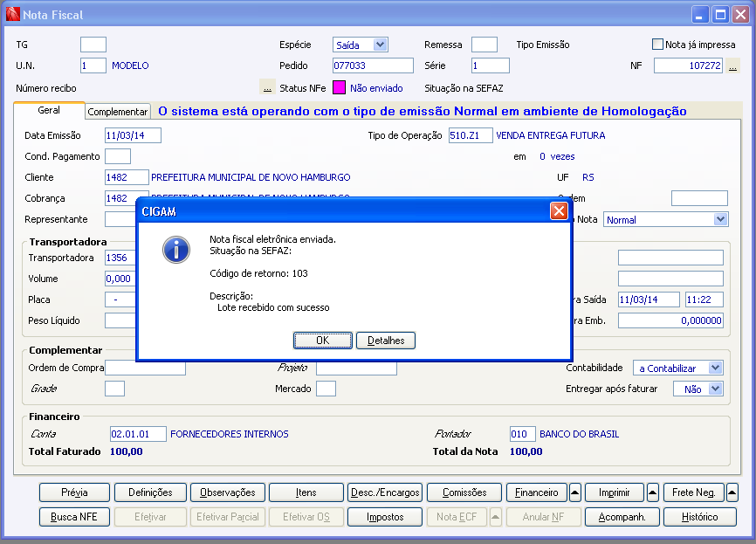756x544 pixels.
Task: Open the Itens button
Action: click(x=306, y=492)
